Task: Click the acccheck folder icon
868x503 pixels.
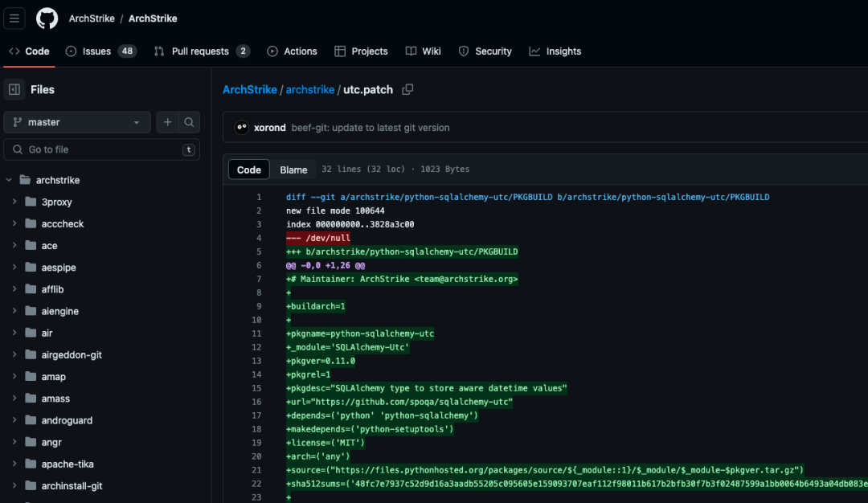Action: pos(31,223)
